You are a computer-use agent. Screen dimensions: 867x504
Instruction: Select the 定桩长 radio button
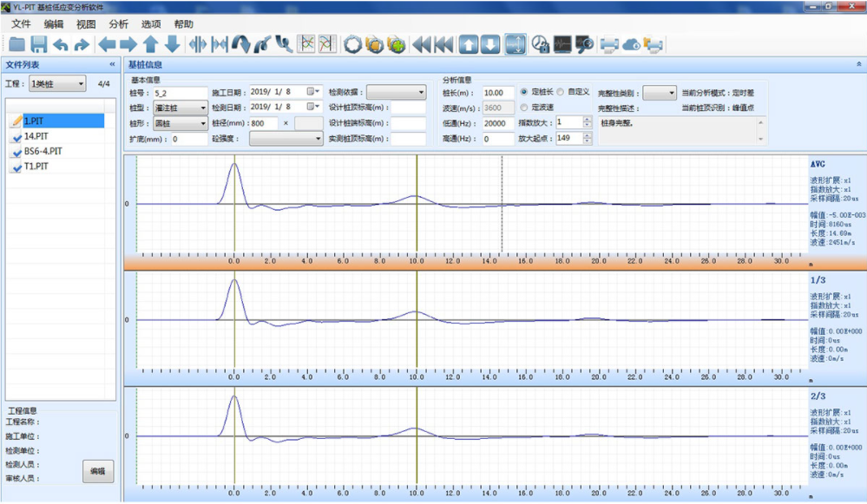(x=524, y=92)
